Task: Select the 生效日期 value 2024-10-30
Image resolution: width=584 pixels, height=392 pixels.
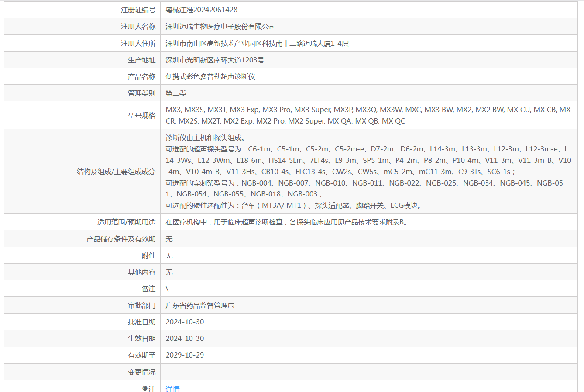Action: 185,338
